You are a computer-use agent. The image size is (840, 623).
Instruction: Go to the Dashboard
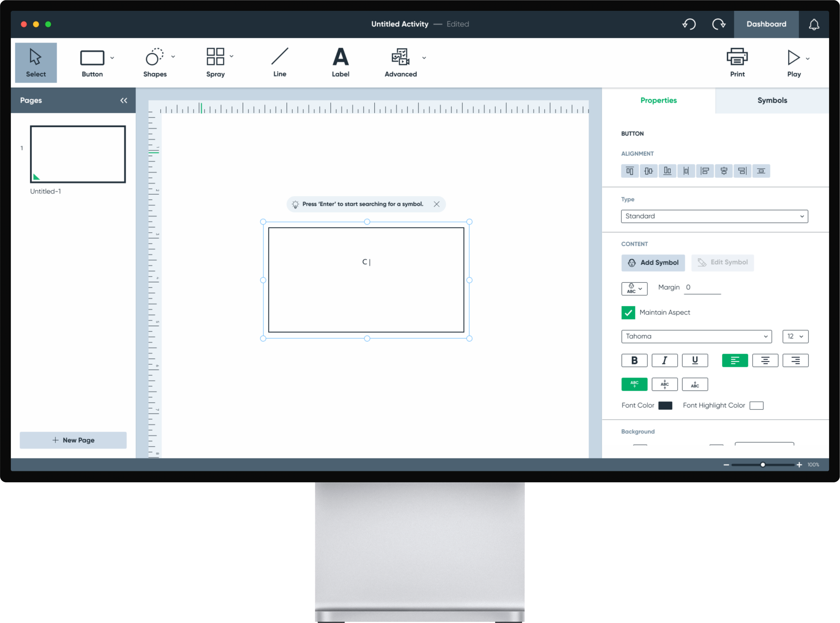coord(766,24)
